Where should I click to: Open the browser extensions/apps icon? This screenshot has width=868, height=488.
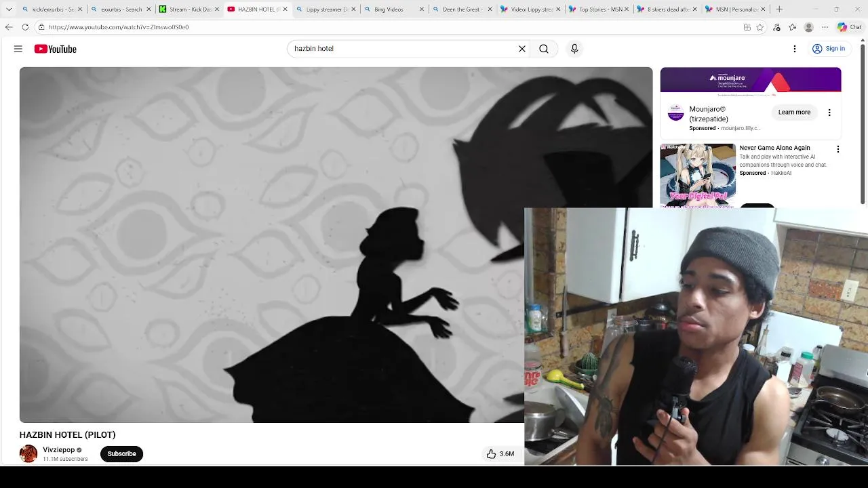[x=747, y=27]
